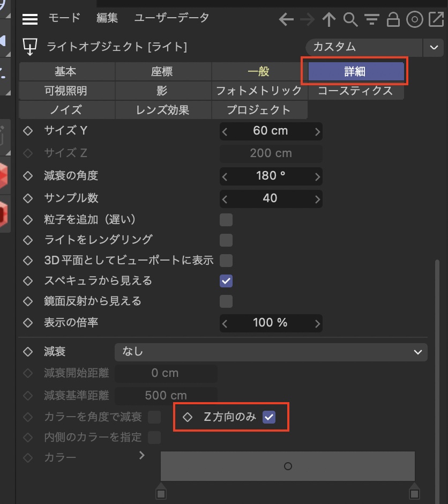Click the filter icon in header
This screenshot has height=504, width=448.
pyautogui.click(x=371, y=20)
